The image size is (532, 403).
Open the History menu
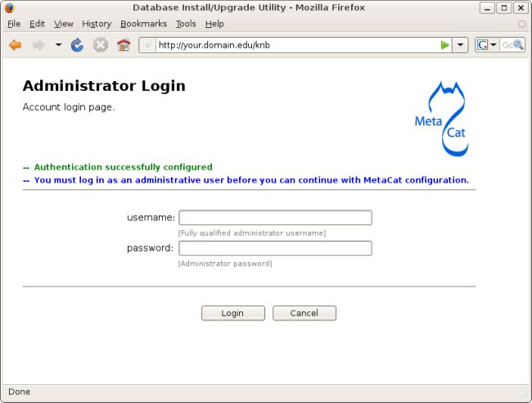pos(97,24)
